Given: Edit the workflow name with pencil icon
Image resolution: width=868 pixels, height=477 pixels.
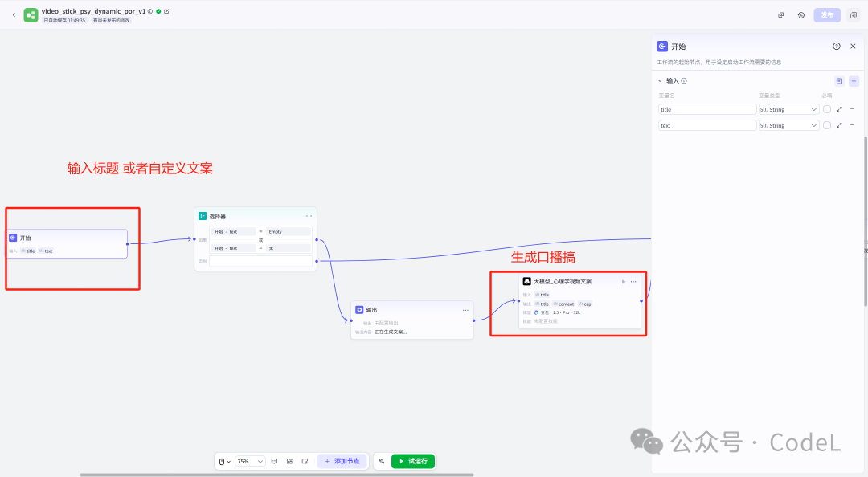Looking at the screenshot, I should pos(166,11).
